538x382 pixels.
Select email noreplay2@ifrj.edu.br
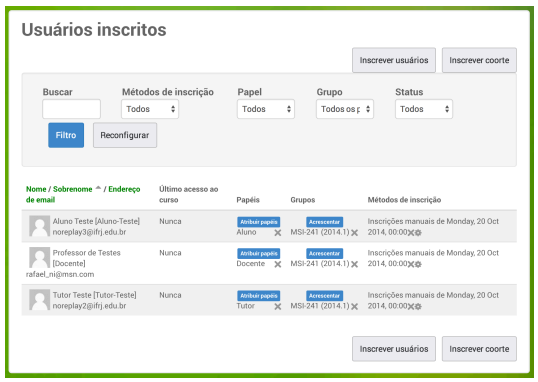(x=89, y=306)
